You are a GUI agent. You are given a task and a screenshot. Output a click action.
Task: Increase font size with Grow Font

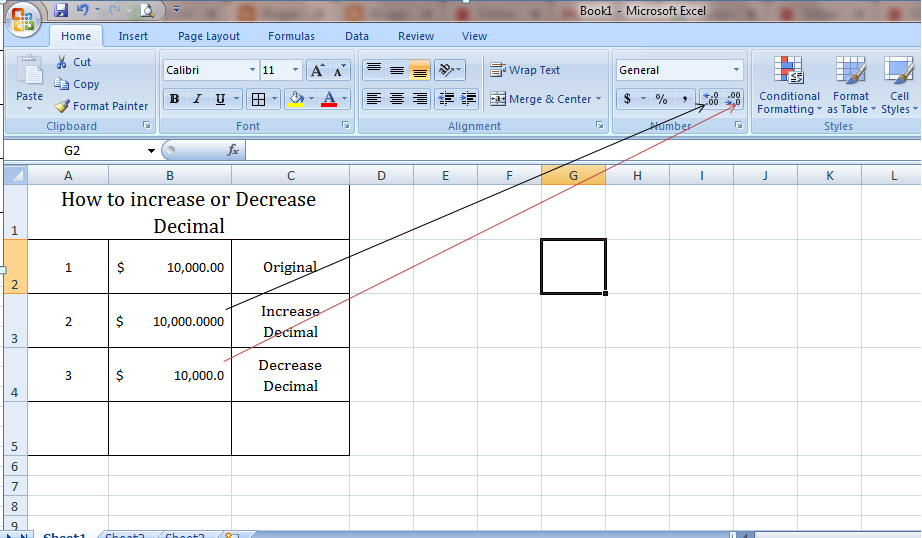click(x=317, y=71)
